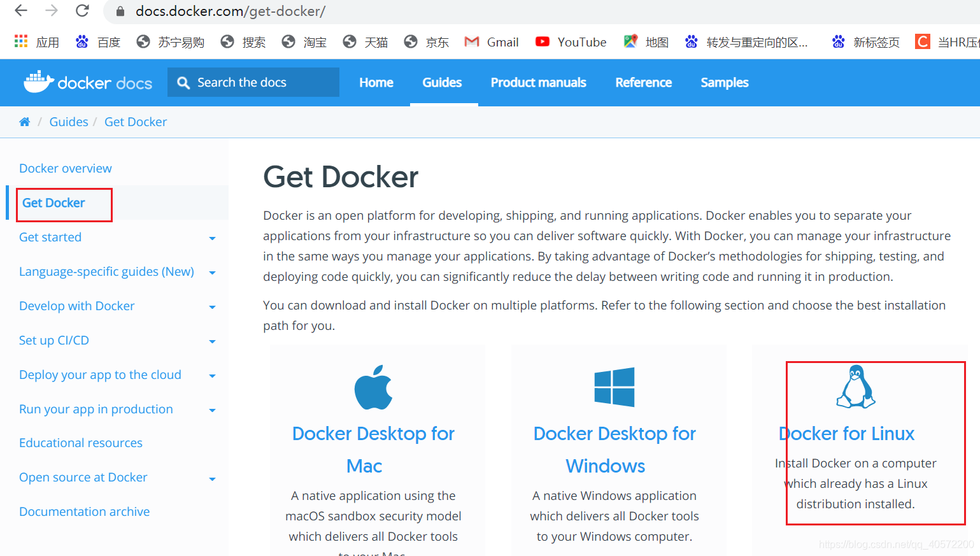Open the Reference nav tab

[x=644, y=83]
